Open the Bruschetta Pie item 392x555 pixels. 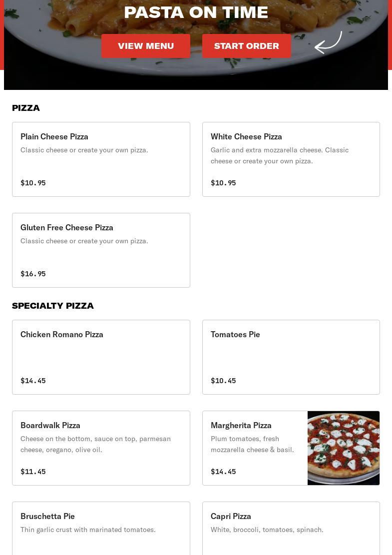pyautogui.click(x=101, y=529)
